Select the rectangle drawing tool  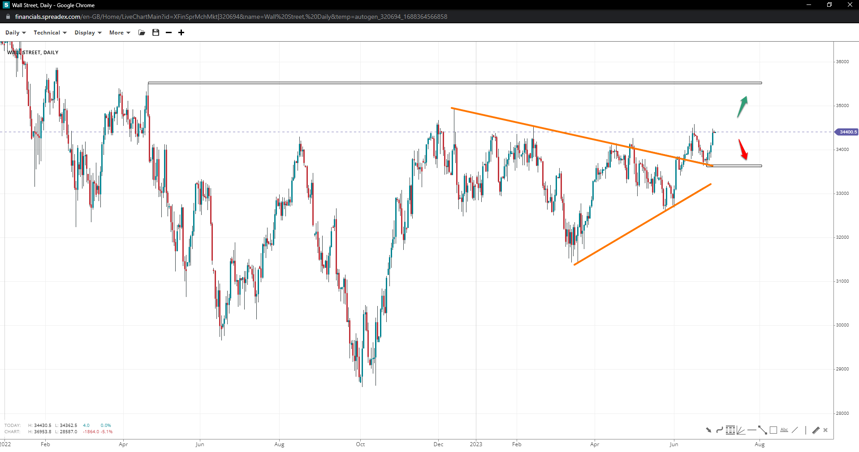point(773,430)
